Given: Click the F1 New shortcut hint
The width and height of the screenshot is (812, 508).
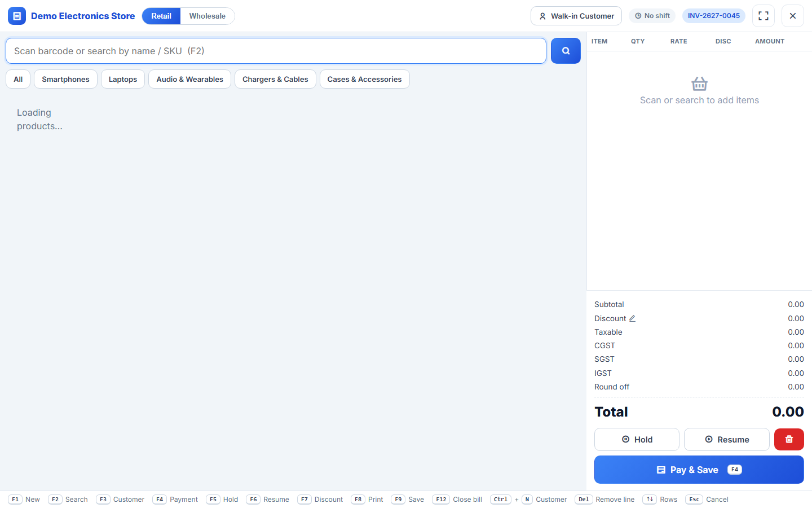Looking at the screenshot, I should (x=24, y=500).
